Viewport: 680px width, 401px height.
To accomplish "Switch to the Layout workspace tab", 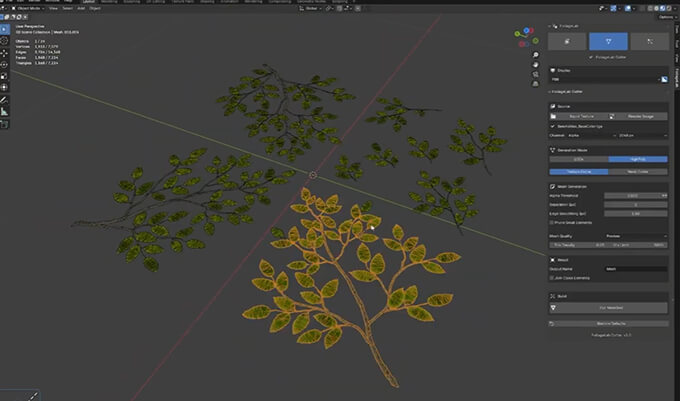I will coord(89,2).
